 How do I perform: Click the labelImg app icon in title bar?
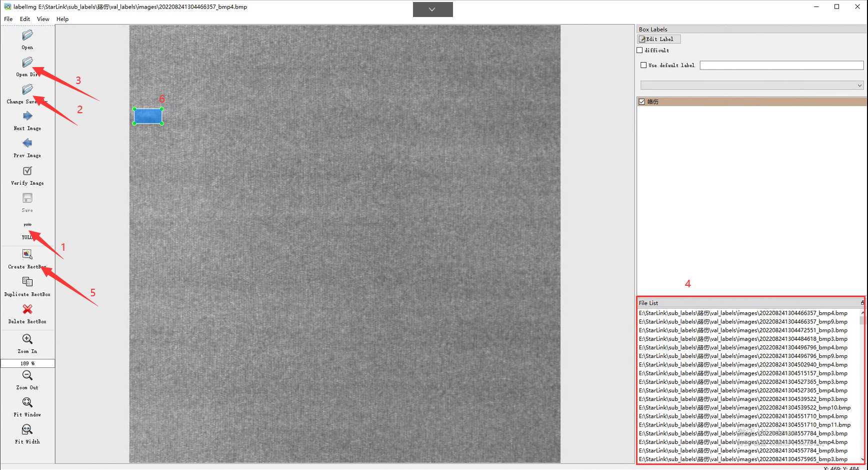7,7
